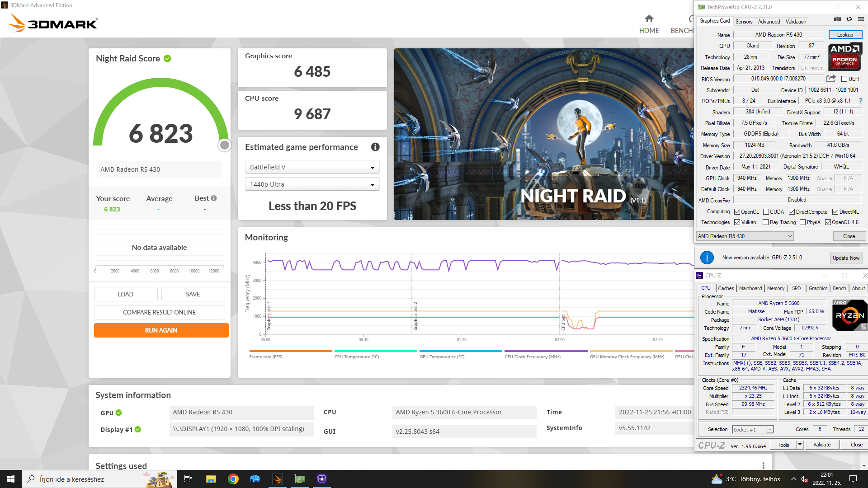Open CPU-Z Mainboard tab
Image resolution: width=868 pixels, height=488 pixels.
[x=750, y=288]
